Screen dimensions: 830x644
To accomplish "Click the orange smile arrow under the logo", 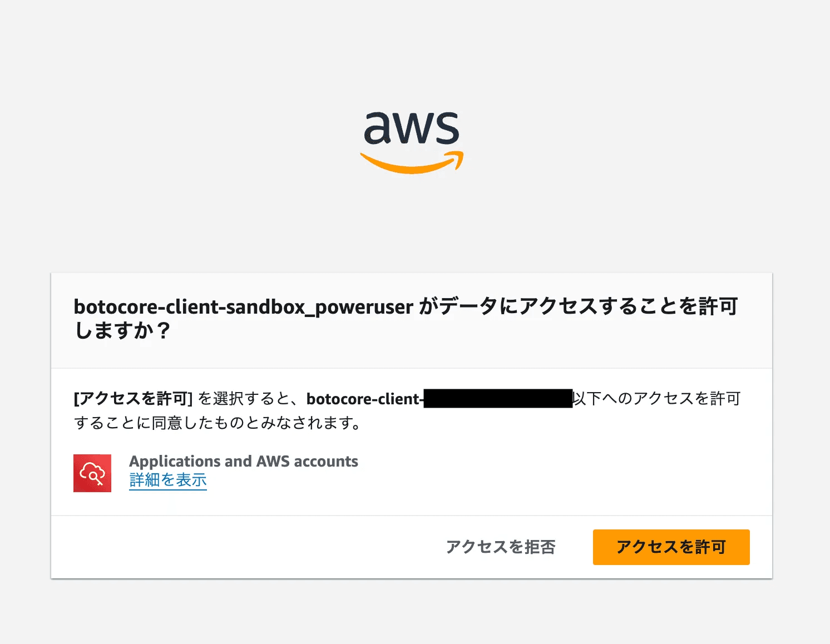I will [412, 164].
